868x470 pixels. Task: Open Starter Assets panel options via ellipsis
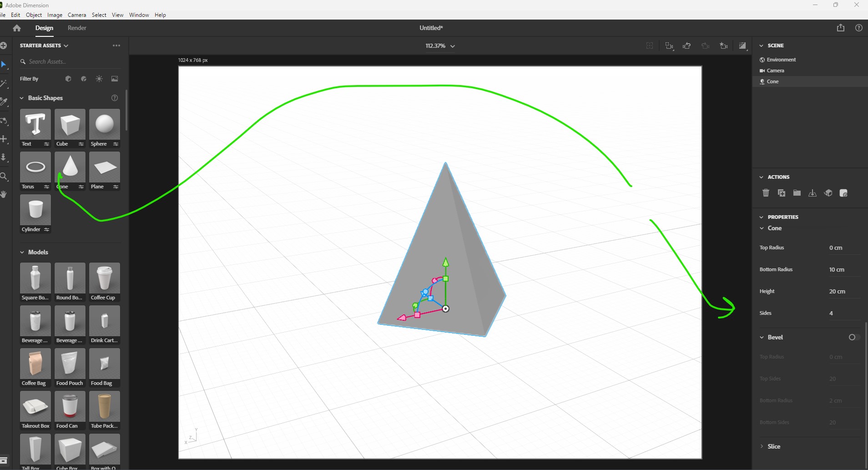[x=116, y=45]
